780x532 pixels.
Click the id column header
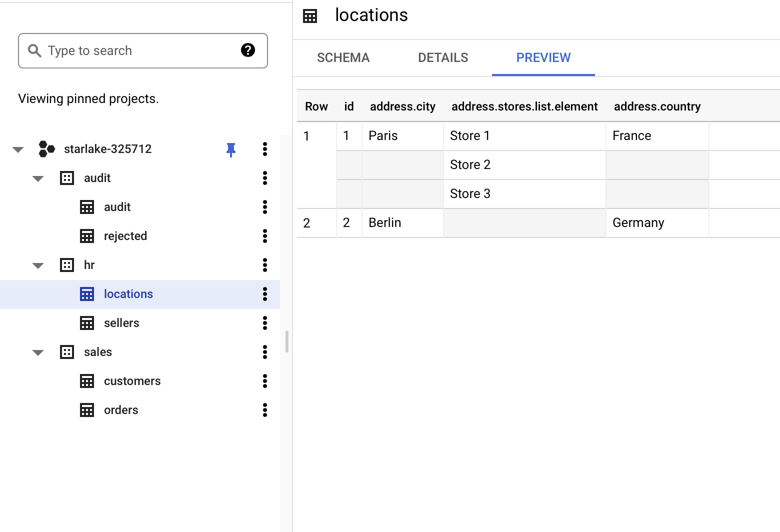coord(349,106)
